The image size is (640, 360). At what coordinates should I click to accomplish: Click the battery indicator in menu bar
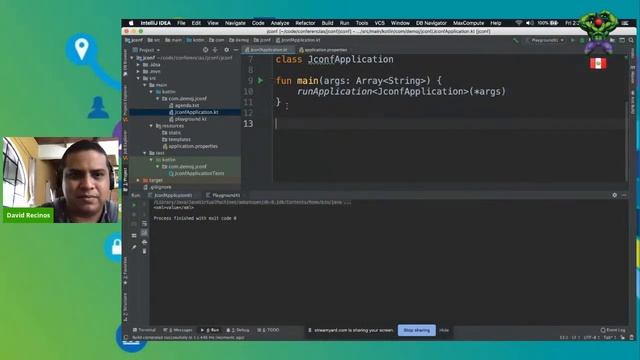point(548,23)
